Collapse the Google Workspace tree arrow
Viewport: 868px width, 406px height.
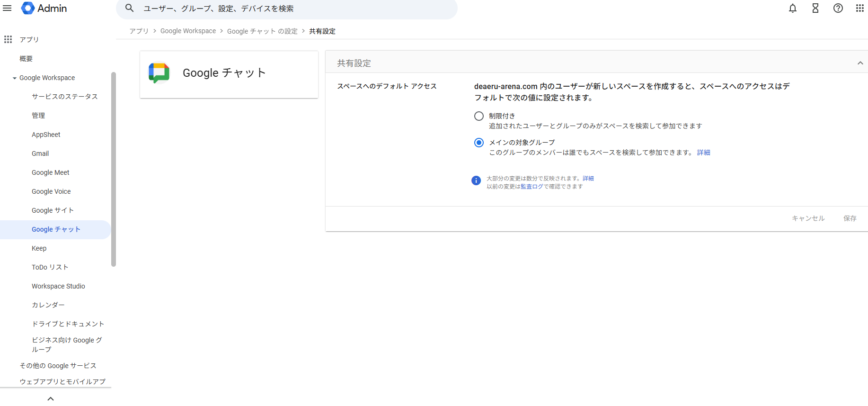[15, 78]
